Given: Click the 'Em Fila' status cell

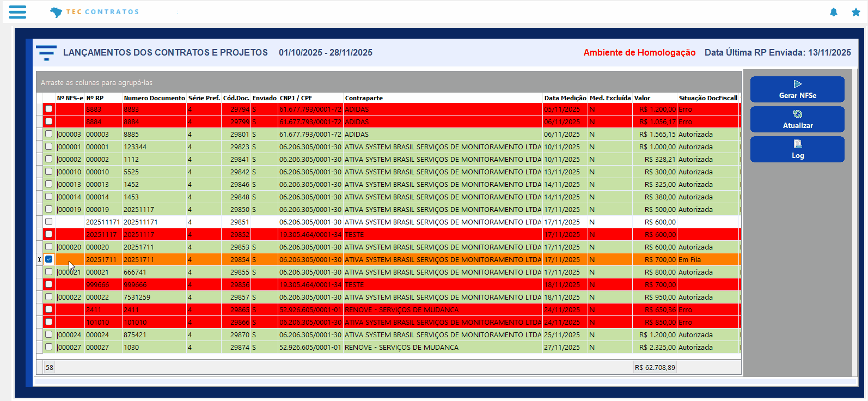Looking at the screenshot, I should [x=708, y=259].
